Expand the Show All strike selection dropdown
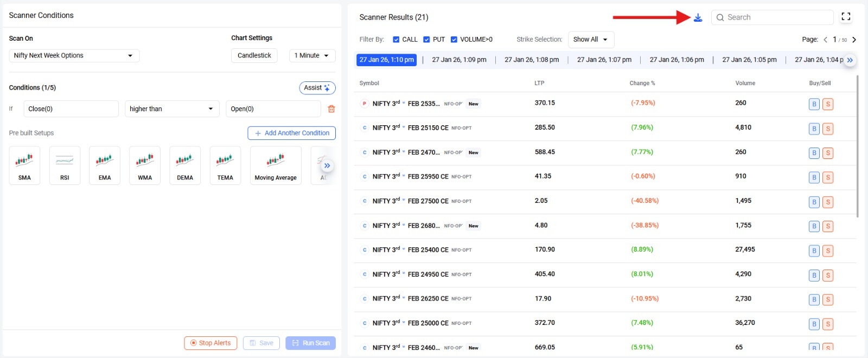This screenshot has width=868, height=358. tap(591, 40)
